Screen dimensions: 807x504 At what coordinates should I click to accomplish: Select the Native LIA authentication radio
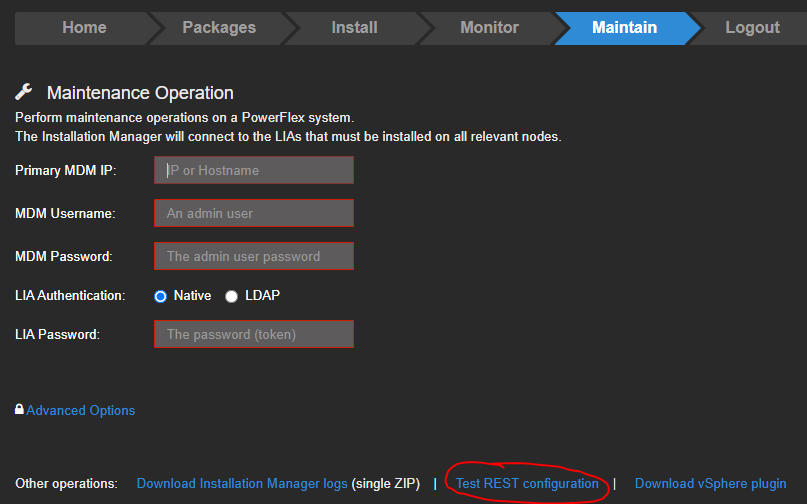pos(160,296)
